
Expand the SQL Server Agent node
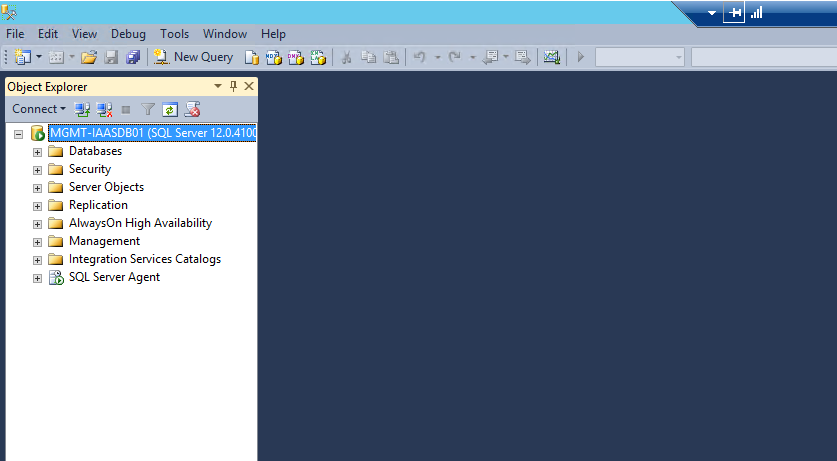point(37,278)
